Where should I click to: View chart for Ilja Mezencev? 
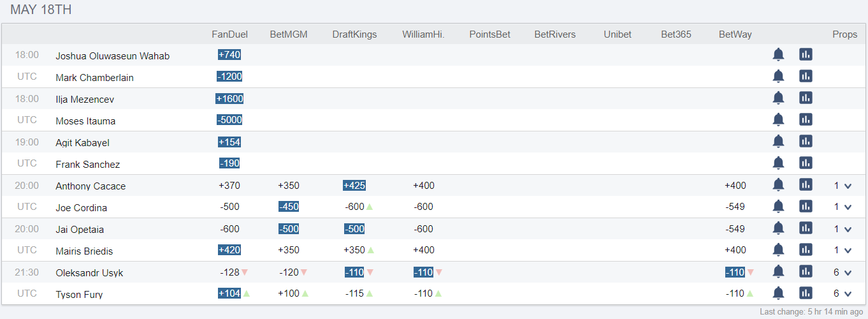click(x=806, y=98)
